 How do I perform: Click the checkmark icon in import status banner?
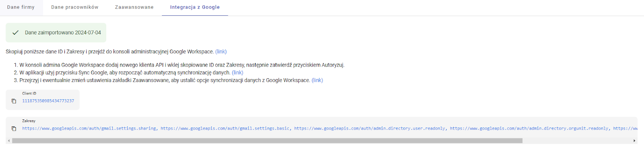point(15,33)
